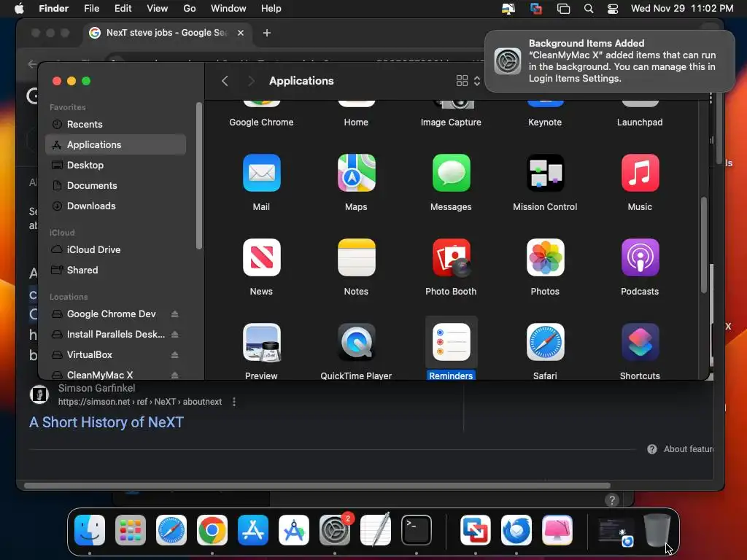Change Finder view mode dropdown

pyautogui.click(x=468, y=81)
